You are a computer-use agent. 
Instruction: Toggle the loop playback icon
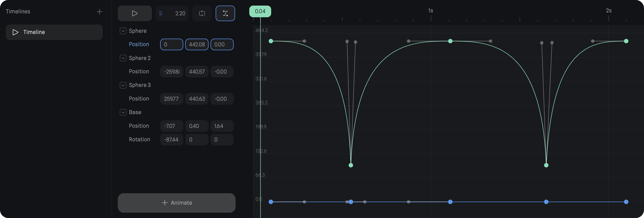(202, 13)
